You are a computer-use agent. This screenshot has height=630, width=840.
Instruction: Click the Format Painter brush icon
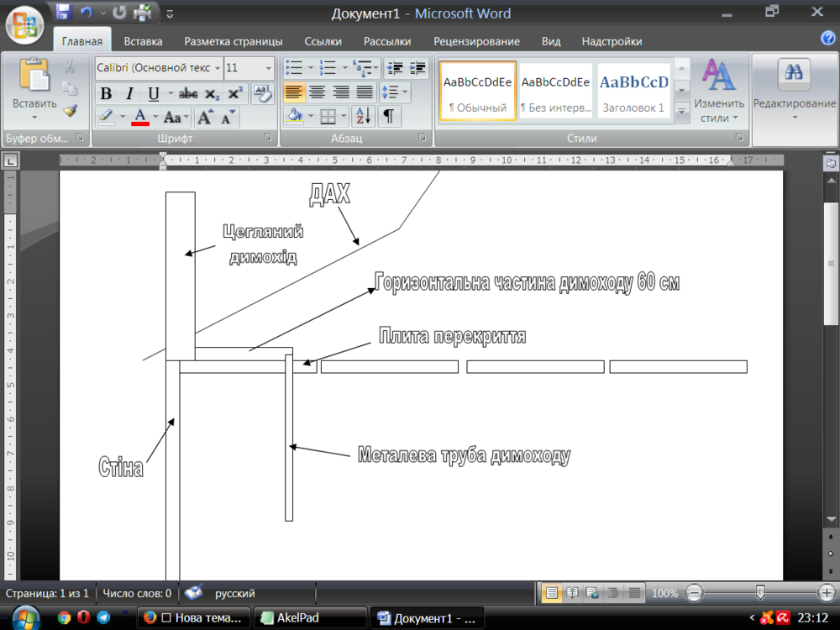point(71,112)
